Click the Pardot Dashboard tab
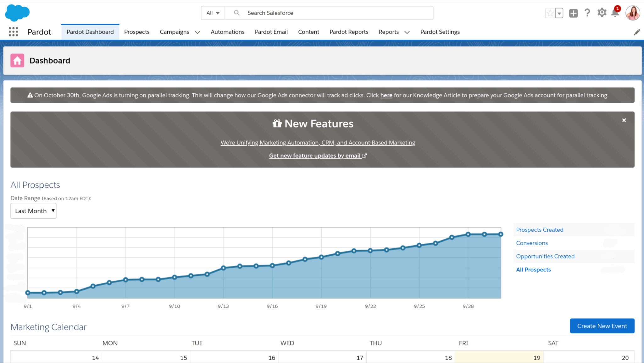Viewport: 644px width, 363px height. [90, 31]
